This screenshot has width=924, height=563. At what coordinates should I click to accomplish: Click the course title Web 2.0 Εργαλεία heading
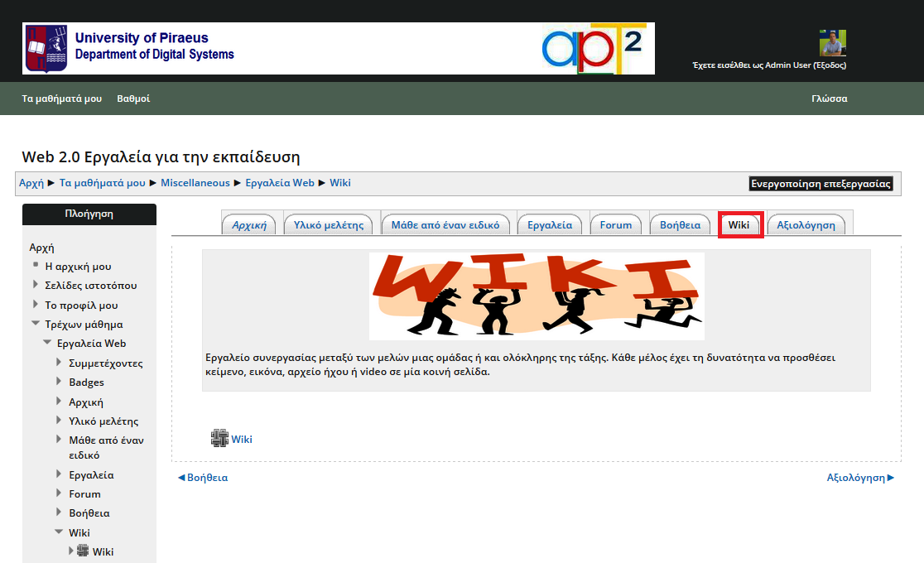(x=161, y=156)
